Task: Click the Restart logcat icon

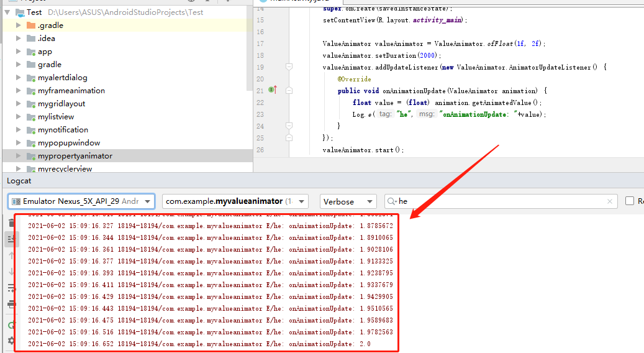Action: click(11, 325)
